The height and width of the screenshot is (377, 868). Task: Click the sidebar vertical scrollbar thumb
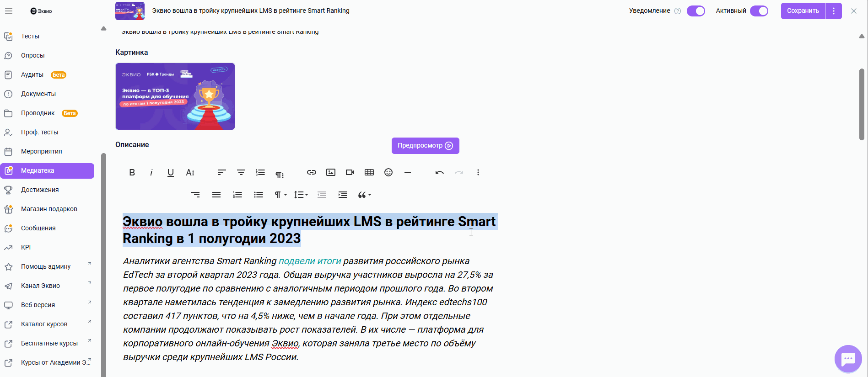click(103, 265)
